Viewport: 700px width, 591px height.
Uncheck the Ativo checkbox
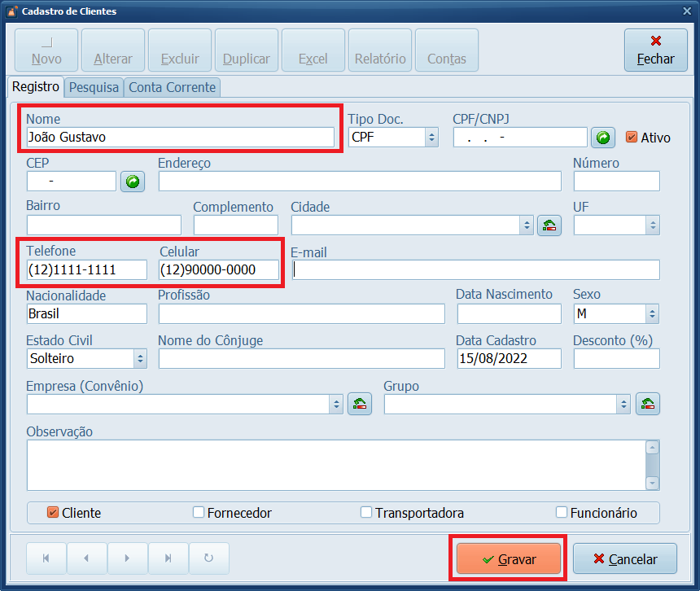[x=632, y=138]
